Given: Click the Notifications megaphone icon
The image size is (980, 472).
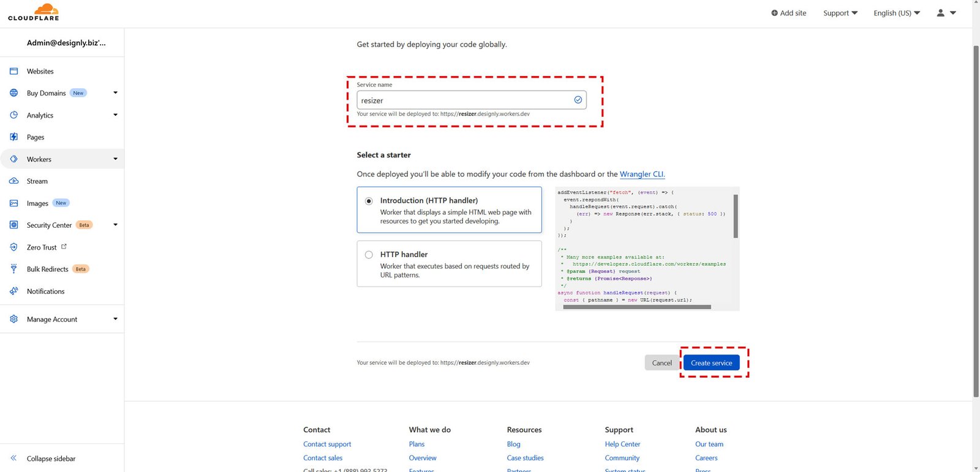Looking at the screenshot, I should click(13, 291).
